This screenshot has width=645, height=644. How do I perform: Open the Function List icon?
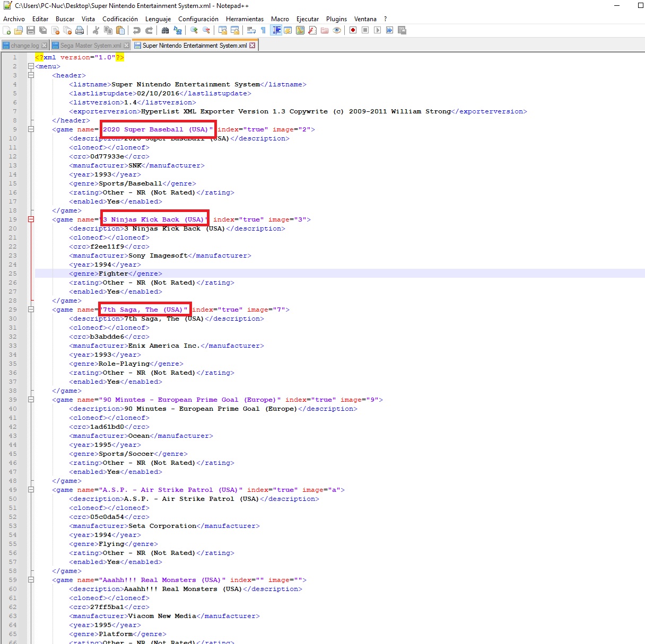coord(312,30)
